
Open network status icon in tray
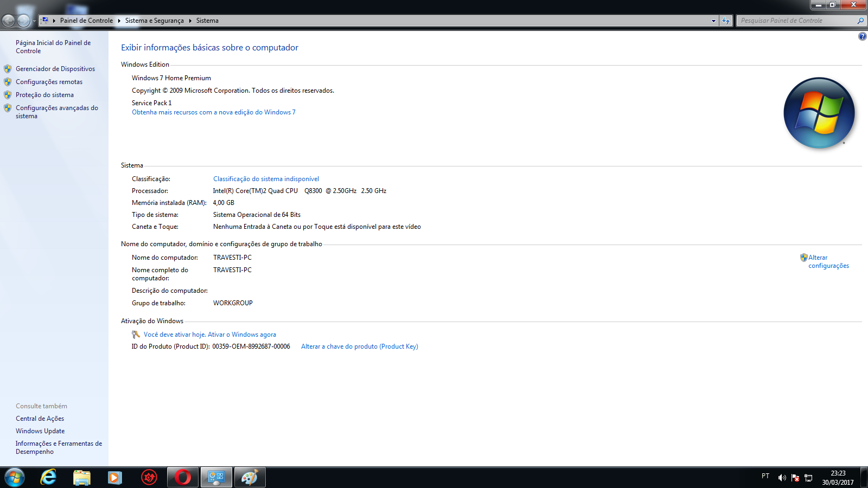(x=808, y=478)
